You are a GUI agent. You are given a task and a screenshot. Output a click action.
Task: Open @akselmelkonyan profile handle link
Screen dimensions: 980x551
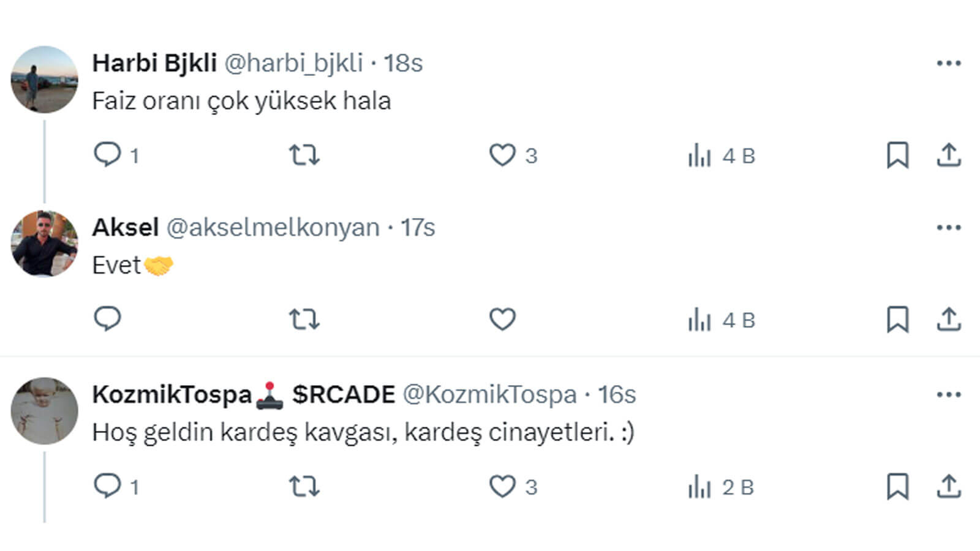tap(273, 228)
